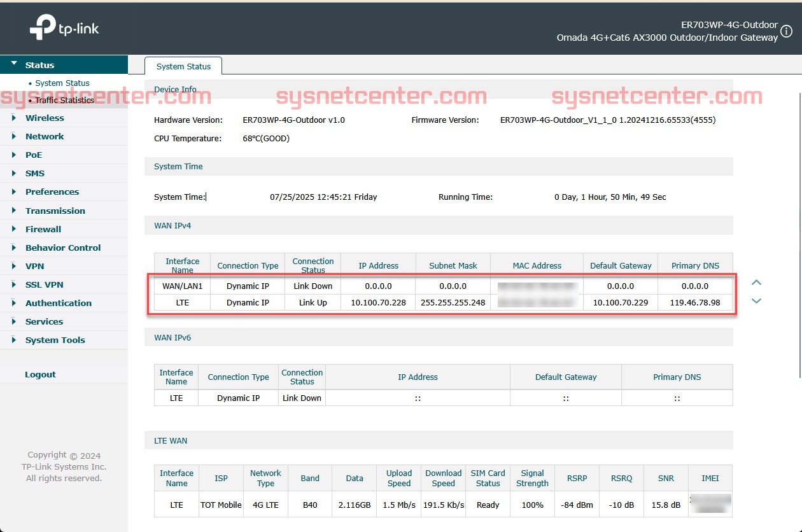This screenshot has height=532, width=802.
Task: Click default gateway 10.100.70.229
Action: coord(621,302)
